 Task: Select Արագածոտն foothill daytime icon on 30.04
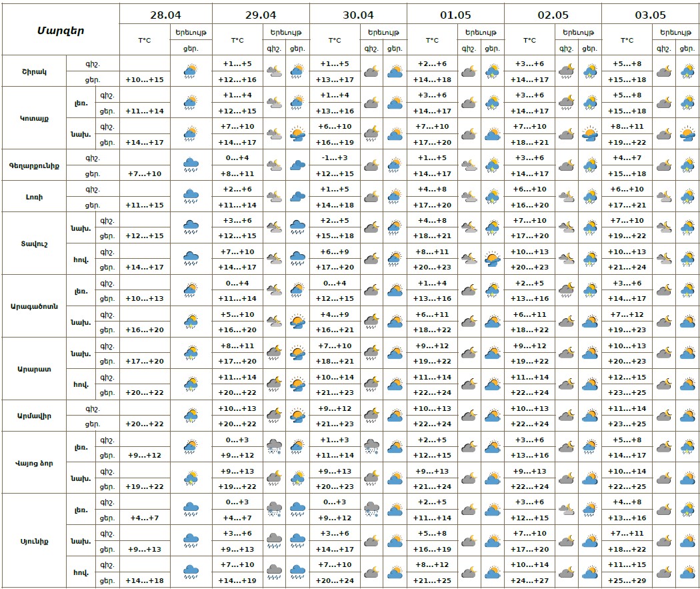pyautogui.click(x=395, y=322)
